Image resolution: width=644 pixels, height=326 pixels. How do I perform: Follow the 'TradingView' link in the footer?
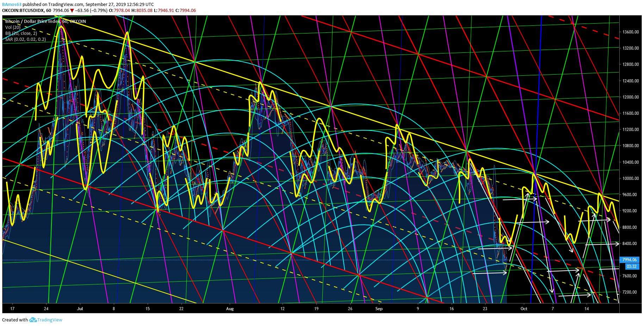point(50,320)
